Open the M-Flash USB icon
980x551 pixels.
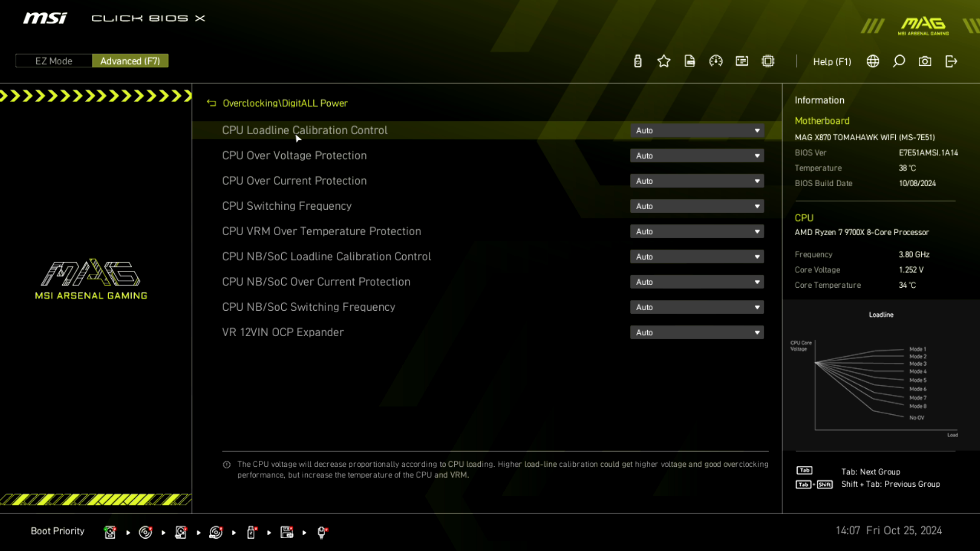coord(638,61)
